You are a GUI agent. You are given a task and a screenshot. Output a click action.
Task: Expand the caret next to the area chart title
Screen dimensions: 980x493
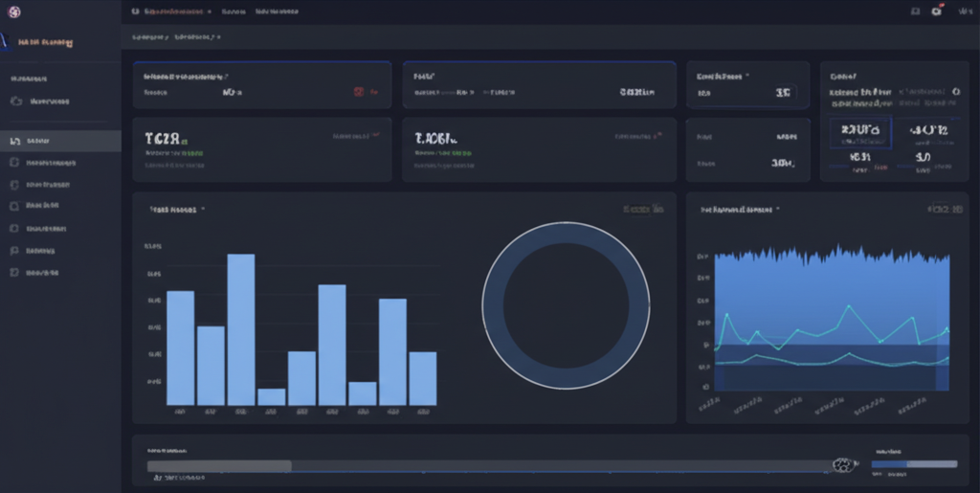tap(777, 210)
